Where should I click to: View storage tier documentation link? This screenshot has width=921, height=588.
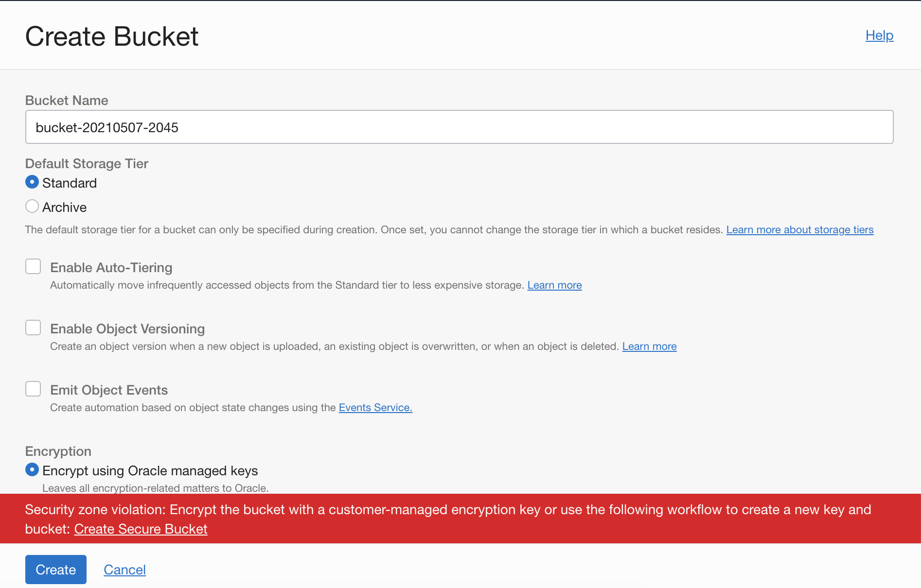(x=799, y=229)
